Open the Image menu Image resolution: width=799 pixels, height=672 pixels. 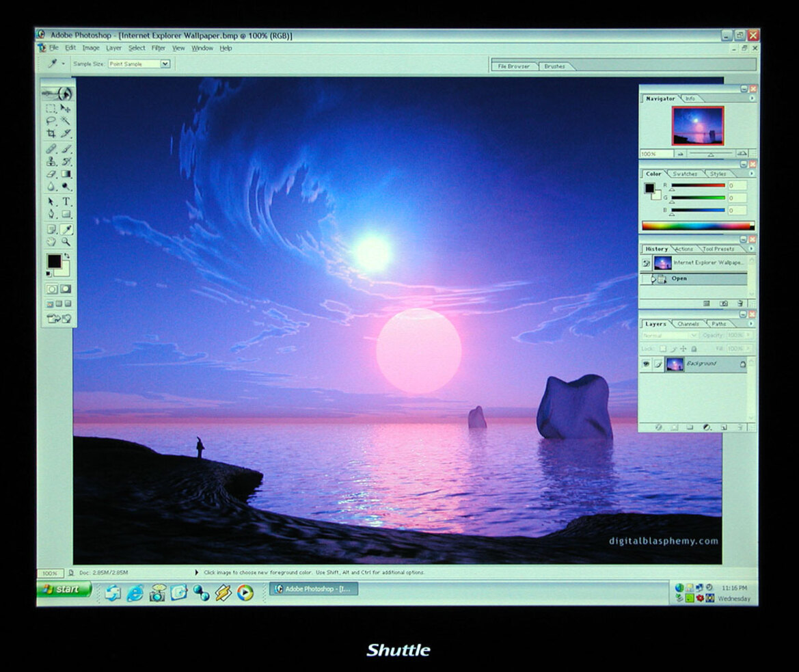pos(91,48)
